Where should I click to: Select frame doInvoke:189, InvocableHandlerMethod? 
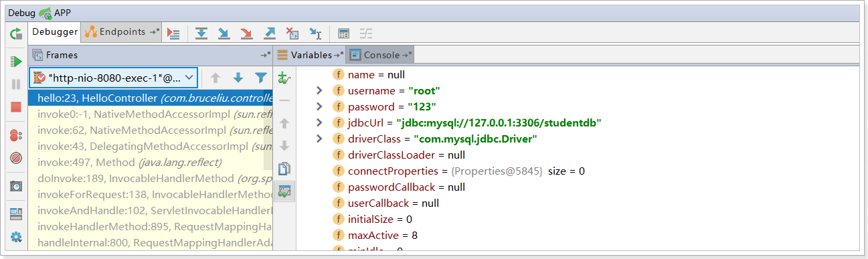151,179
